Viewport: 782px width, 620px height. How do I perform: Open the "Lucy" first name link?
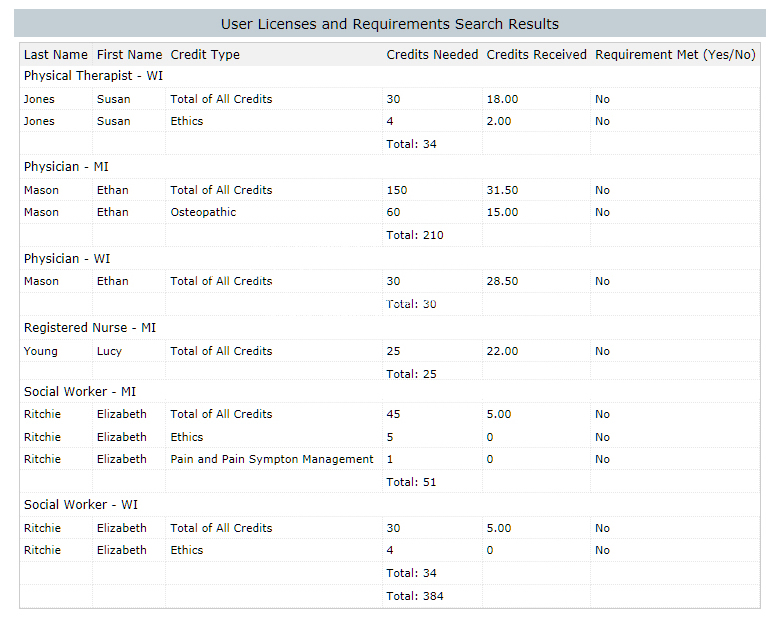109,351
